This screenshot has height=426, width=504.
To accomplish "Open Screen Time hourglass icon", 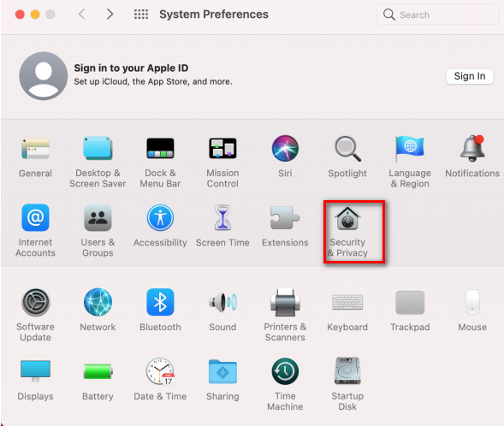I will (x=222, y=218).
